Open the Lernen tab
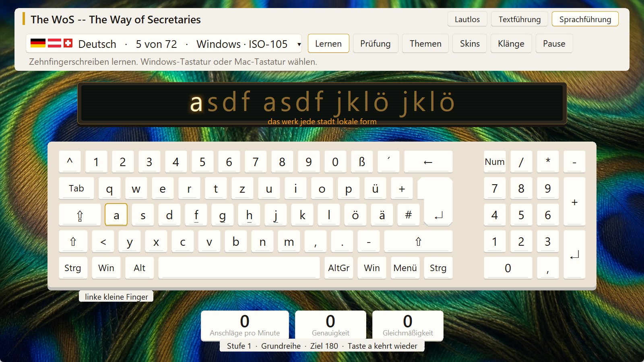This screenshot has width=644, height=362. (x=328, y=43)
